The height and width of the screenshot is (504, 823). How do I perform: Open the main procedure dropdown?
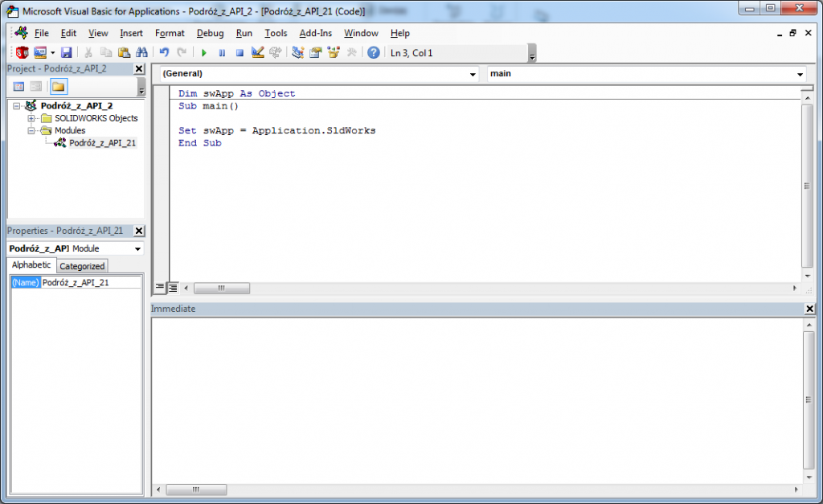800,73
